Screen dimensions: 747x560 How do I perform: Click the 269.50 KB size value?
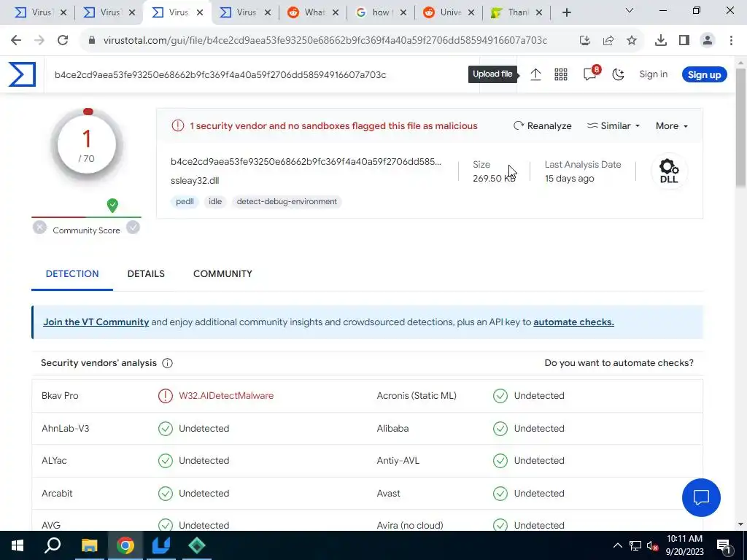click(x=494, y=179)
